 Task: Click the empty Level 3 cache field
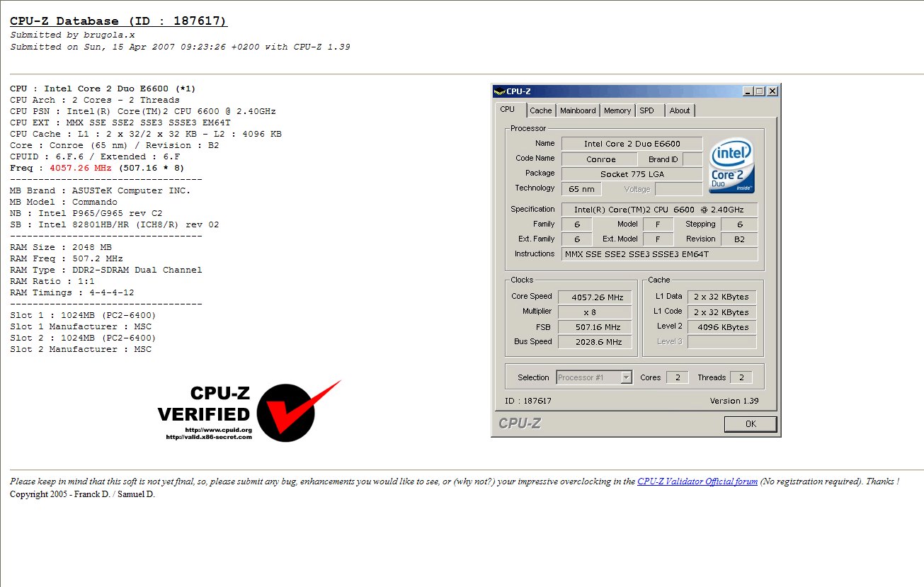(721, 342)
